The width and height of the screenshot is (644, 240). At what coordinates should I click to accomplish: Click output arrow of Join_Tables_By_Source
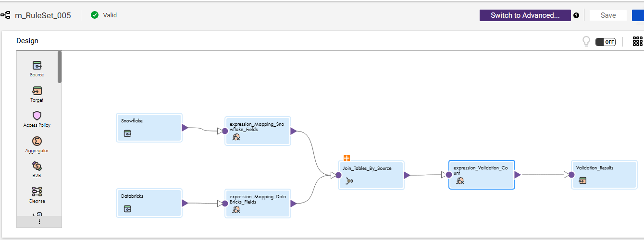[407, 175]
